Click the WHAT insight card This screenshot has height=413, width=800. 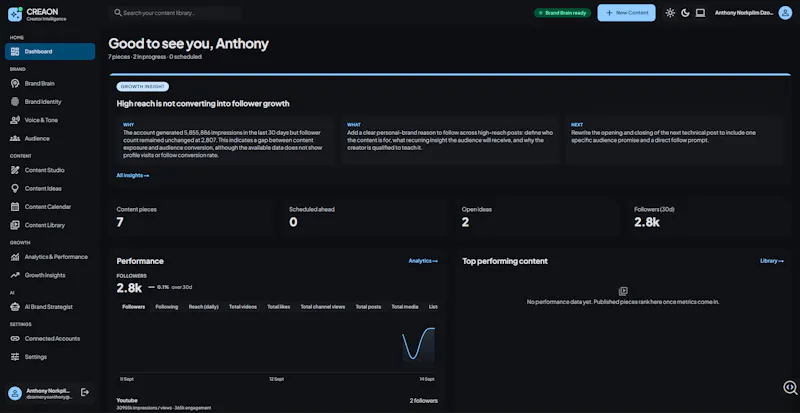click(x=451, y=140)
